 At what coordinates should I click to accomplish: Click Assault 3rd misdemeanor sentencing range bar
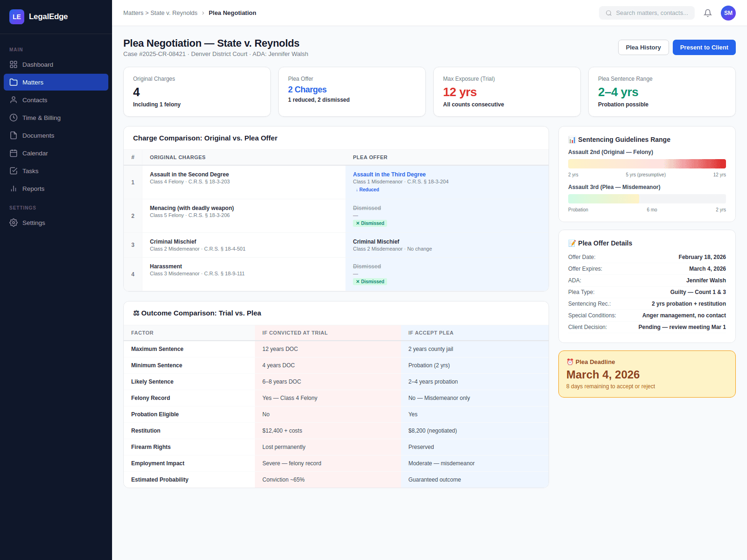(647, 199)
